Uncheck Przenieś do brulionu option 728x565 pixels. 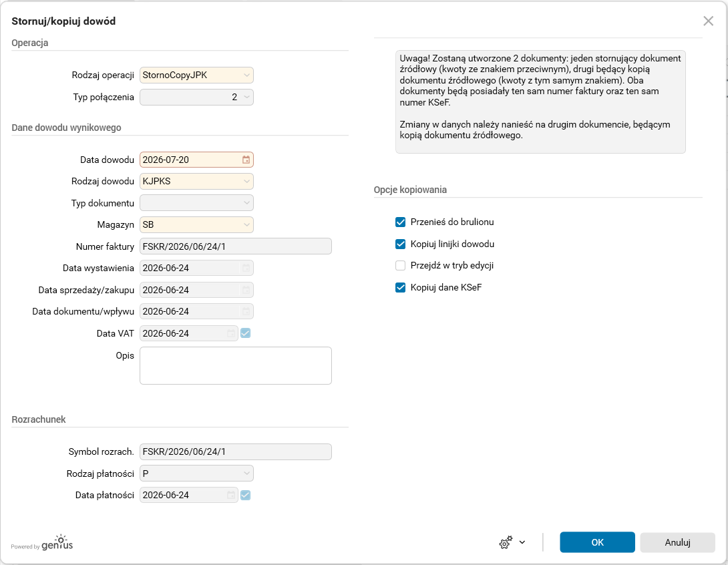click(400, 222)
